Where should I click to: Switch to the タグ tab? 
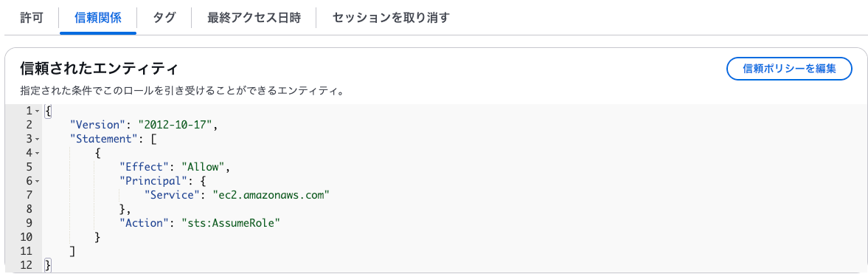(164, 18)
